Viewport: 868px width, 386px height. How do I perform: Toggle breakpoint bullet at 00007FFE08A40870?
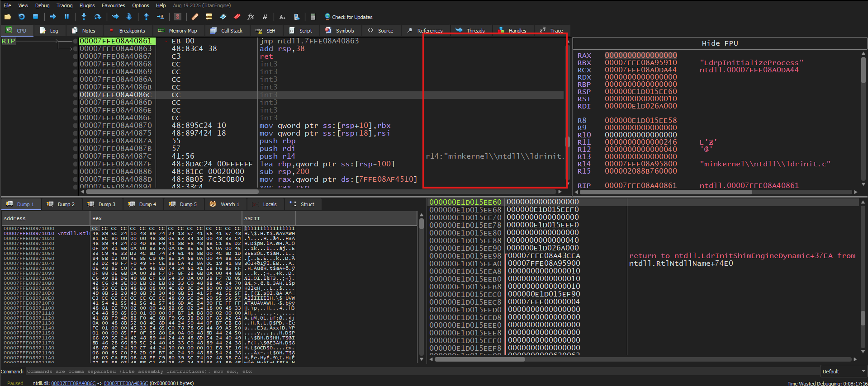tap(75, 126)
